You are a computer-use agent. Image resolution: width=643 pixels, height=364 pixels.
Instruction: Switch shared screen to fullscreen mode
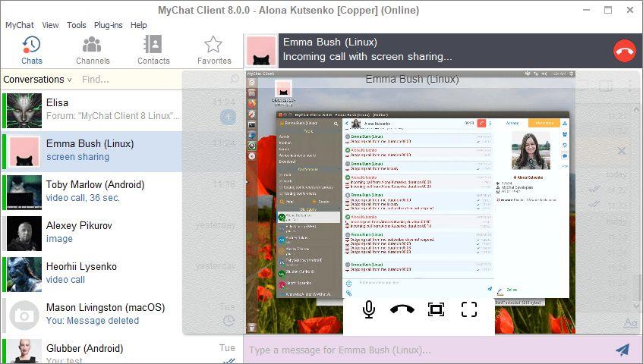[x=468, y=309]
